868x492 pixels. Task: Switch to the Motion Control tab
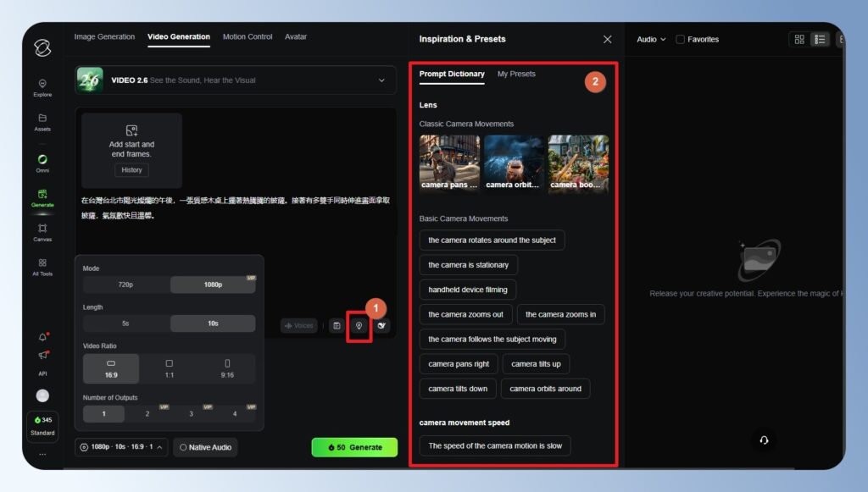248,36
